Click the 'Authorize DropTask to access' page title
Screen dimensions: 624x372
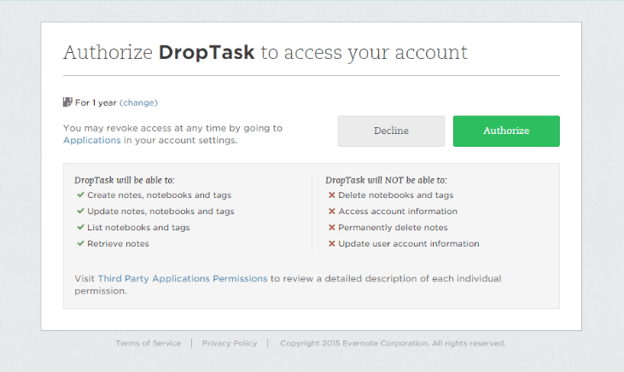pyautogui.click(x=265, y=53)
